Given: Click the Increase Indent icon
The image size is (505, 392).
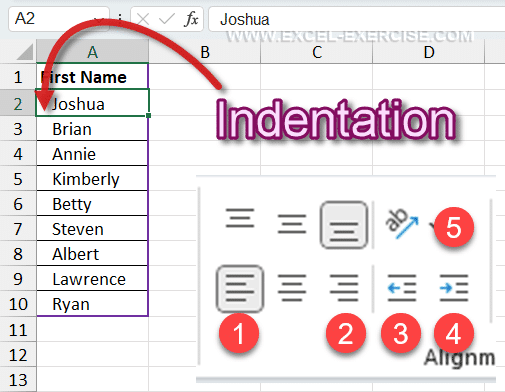Looking at the screenshot, I should click(x=454, y=288).
